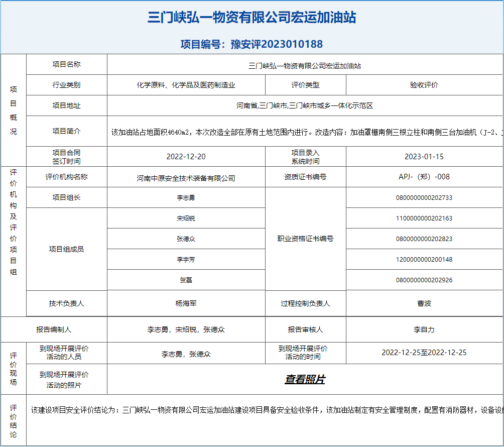Click the 项目地址 label cell
504x447 pixels.
click(67, 105)
